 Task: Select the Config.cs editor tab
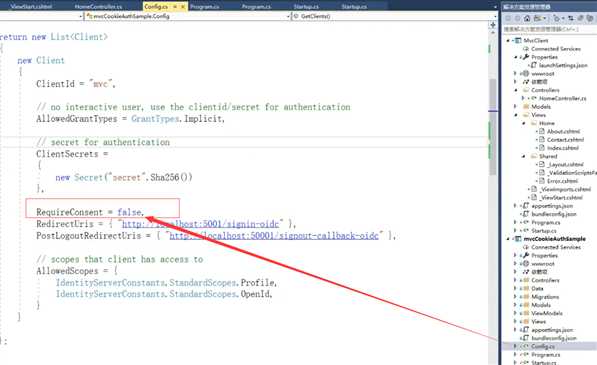(x=156, y=6)
